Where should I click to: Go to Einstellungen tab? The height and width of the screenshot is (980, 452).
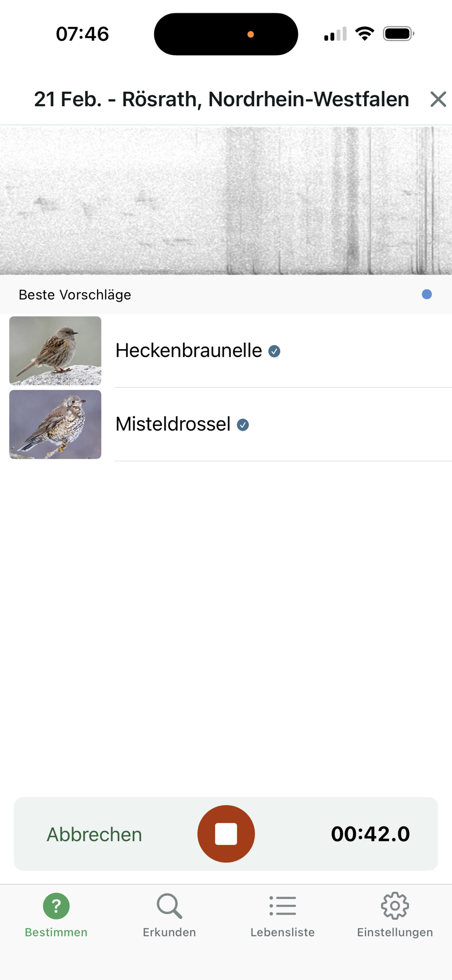pyautogui.click(x=395, y=914)
